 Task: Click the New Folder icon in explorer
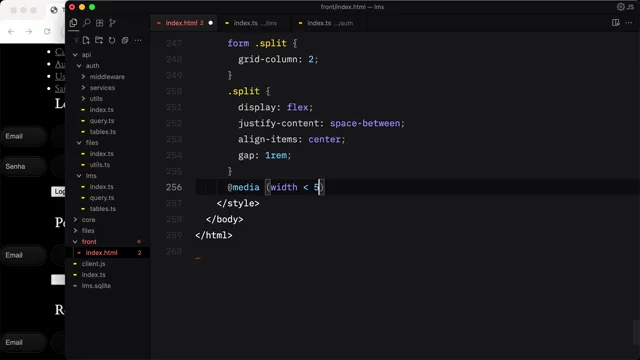coord(99,40)
